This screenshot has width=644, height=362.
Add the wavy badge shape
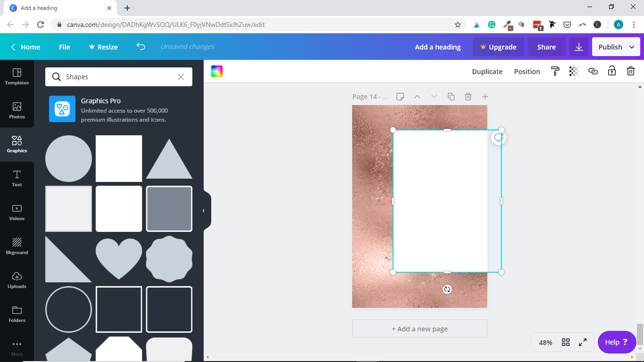[x=169, y=259]
